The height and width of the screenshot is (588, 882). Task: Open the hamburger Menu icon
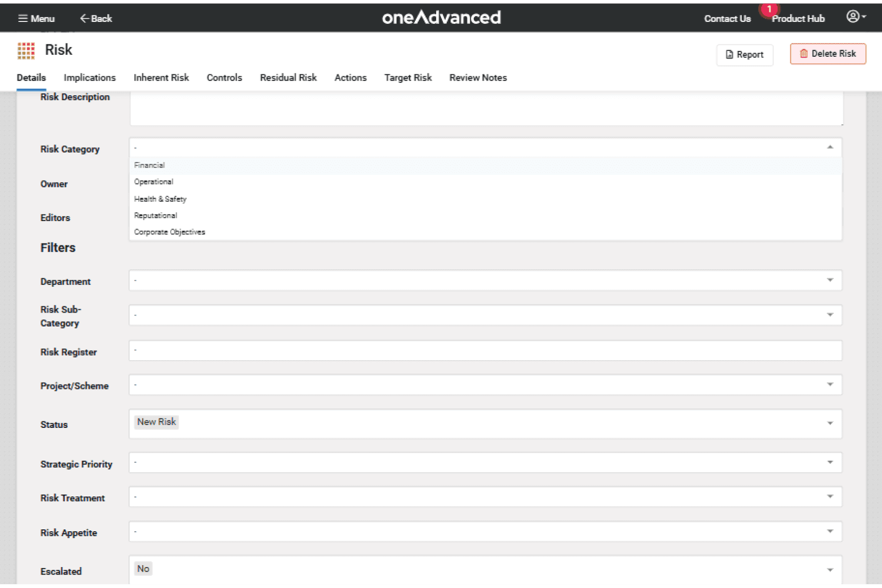tap(22, 19)
